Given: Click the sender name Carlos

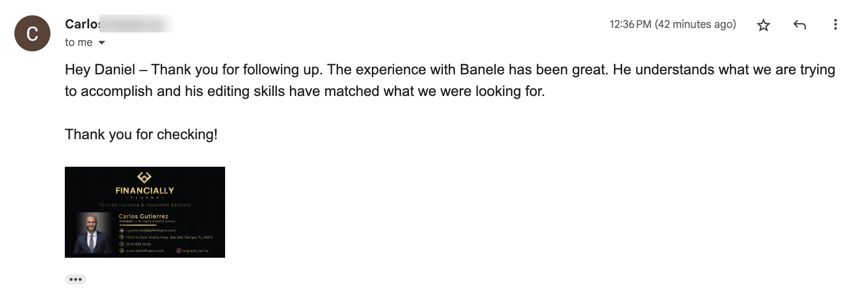Looking at the screenshot, I should 82,24.
